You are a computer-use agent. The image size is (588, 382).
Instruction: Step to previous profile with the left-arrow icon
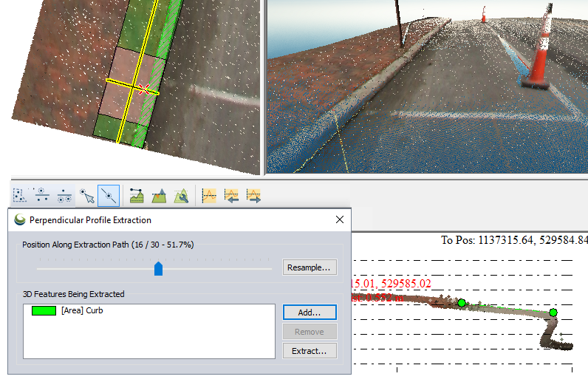[x=231, y=195]
